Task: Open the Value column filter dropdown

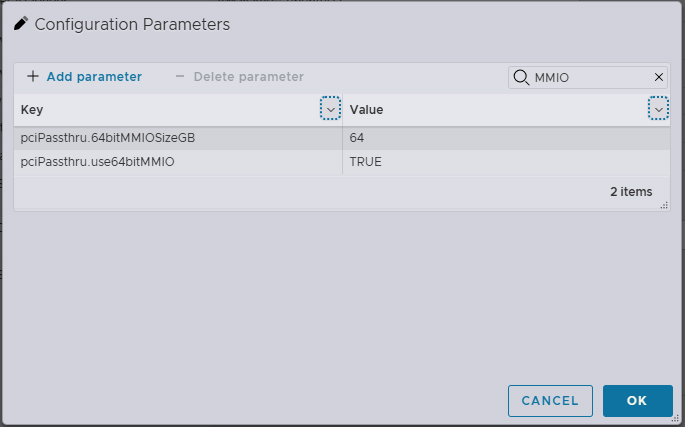Action: tap(658, 109)
